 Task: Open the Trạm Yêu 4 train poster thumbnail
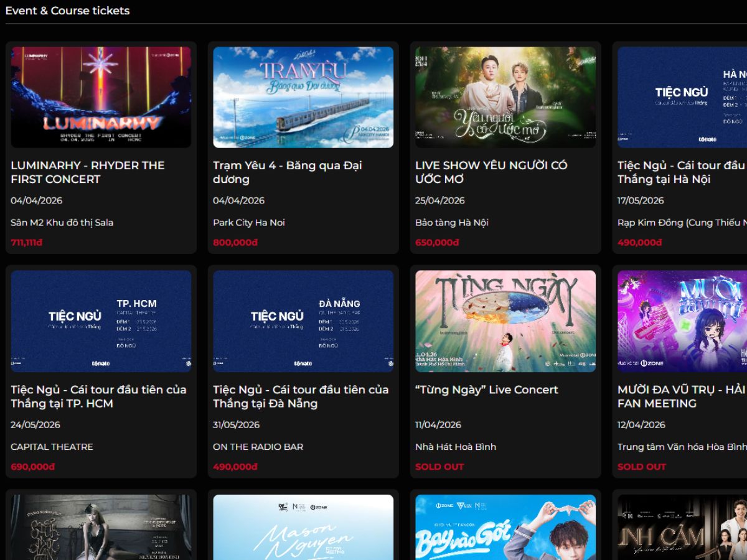303,97
